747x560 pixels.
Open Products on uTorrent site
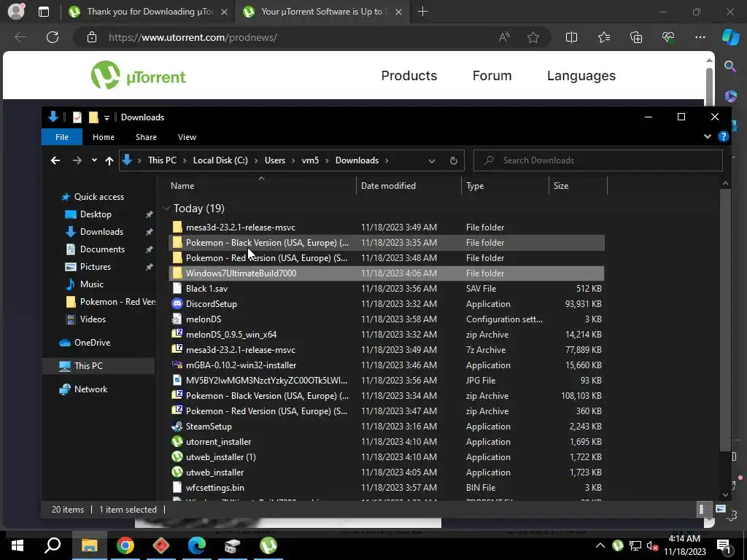point(409,76)
